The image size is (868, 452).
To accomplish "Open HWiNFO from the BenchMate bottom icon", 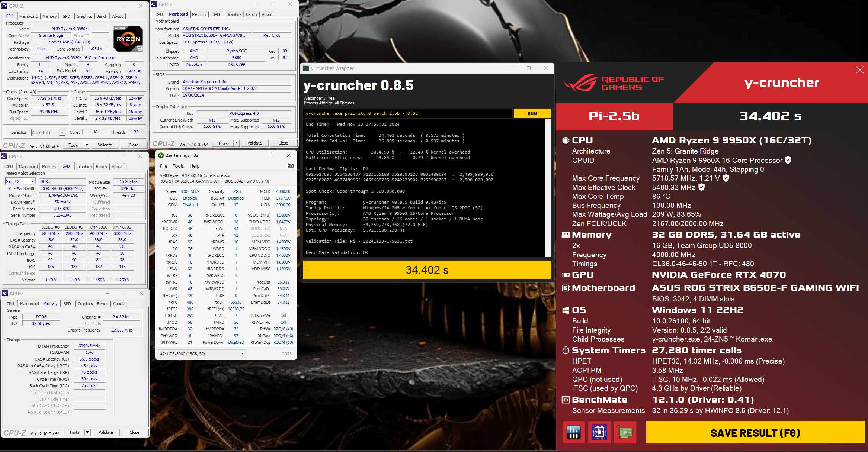I will pyautogui.click(x=573, y=432).
